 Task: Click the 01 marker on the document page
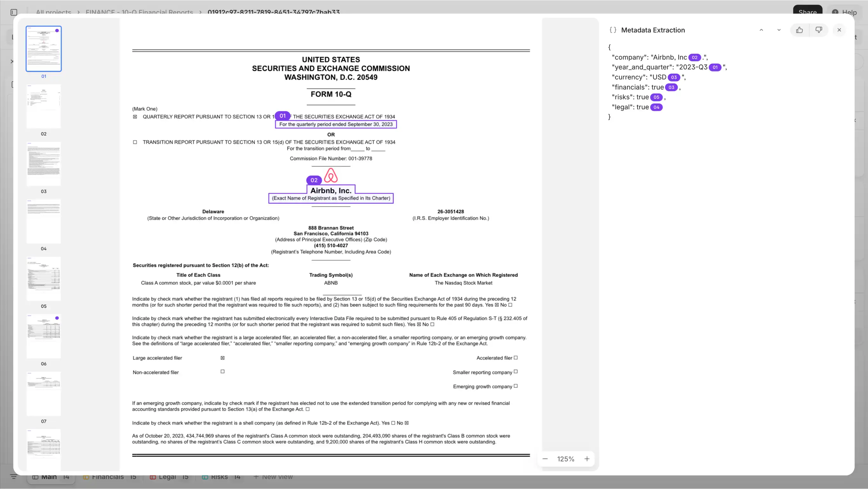pos(282,116)
